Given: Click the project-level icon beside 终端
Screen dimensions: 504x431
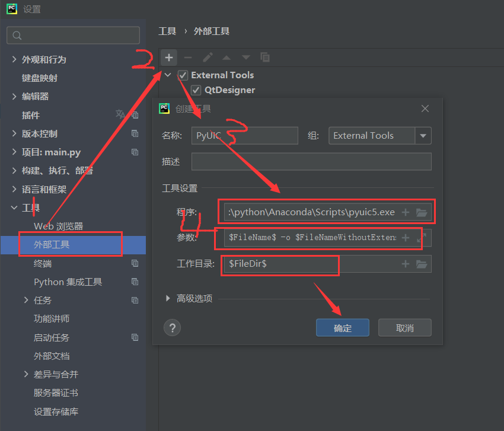Looking at the screenshot, I should pyautogui.click(x=135, y=263).
